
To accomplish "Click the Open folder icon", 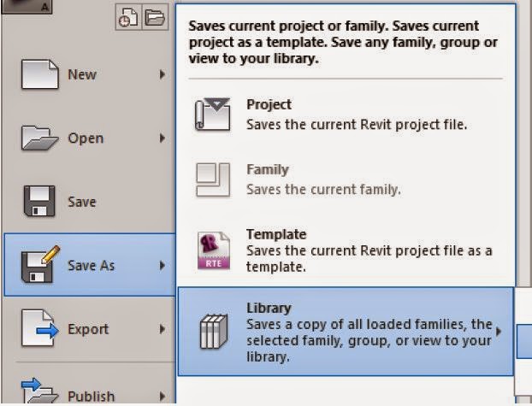I will pos(39,138).
